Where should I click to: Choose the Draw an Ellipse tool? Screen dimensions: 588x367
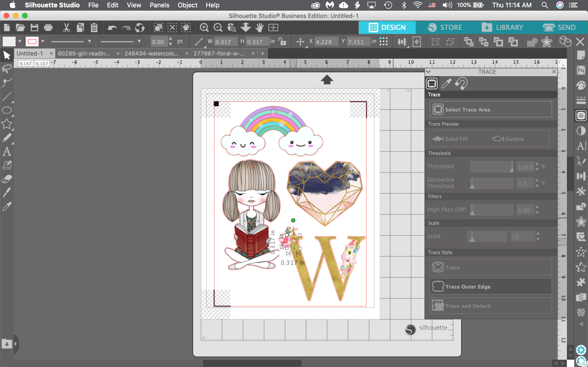tap(7, 110)
